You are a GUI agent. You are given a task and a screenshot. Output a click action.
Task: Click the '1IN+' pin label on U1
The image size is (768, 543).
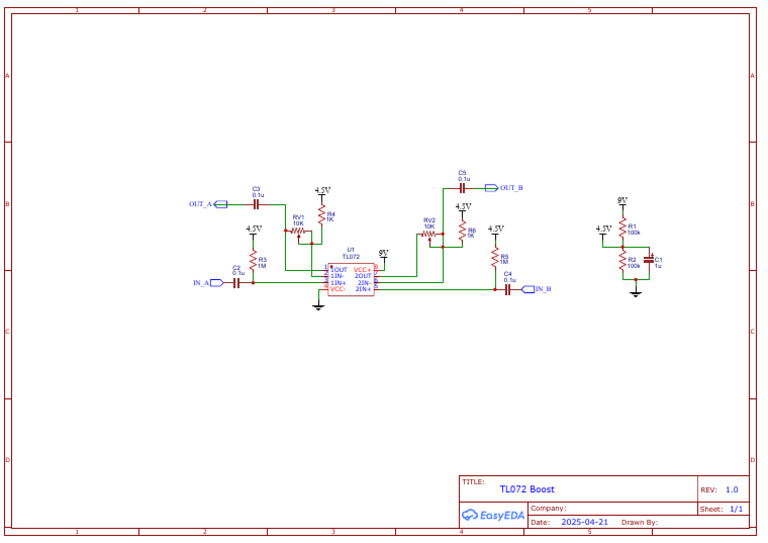[x=338, y=283]
